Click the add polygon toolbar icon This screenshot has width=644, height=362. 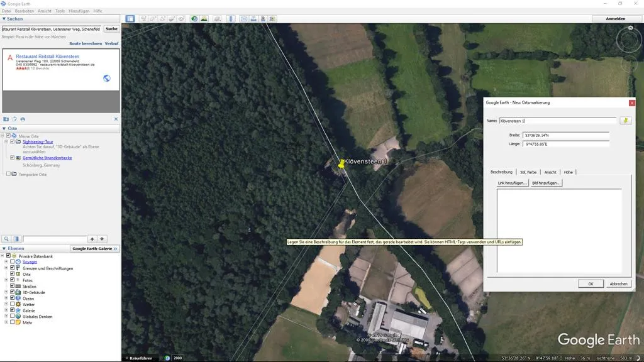pyautogui.click(x=153, y=19)
